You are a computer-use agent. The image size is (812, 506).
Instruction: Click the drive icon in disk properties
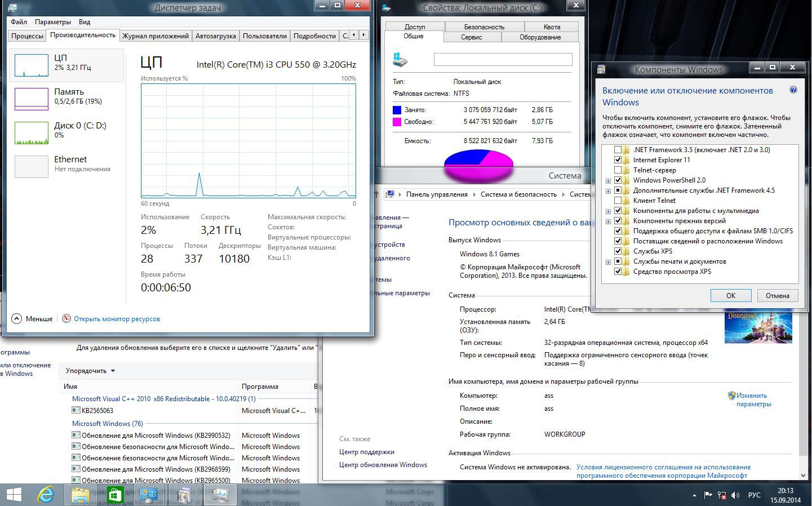(400, 59)
